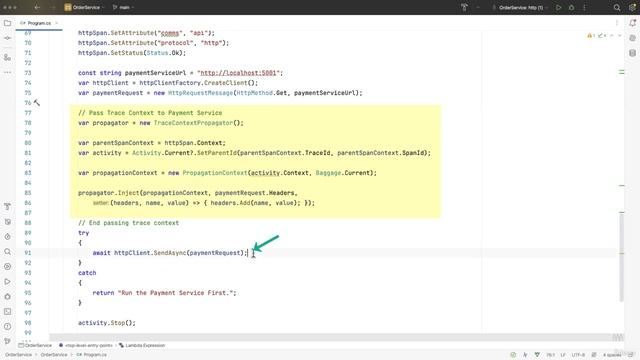
Task: Open the Run tool window triangle icon
Action: [x=7, y=282]
